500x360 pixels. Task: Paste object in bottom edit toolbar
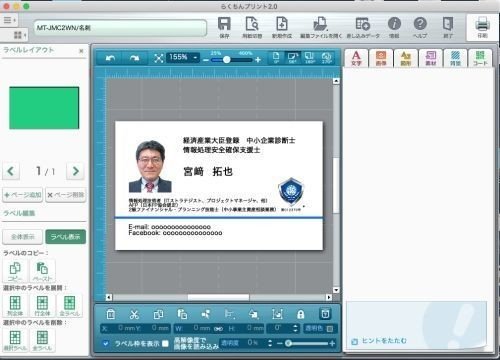coord(182,314)
